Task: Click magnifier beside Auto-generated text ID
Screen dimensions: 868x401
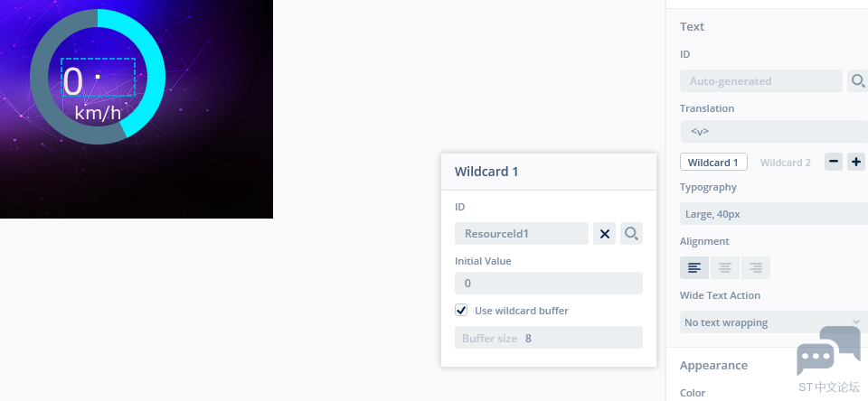Action: point(857,81)
